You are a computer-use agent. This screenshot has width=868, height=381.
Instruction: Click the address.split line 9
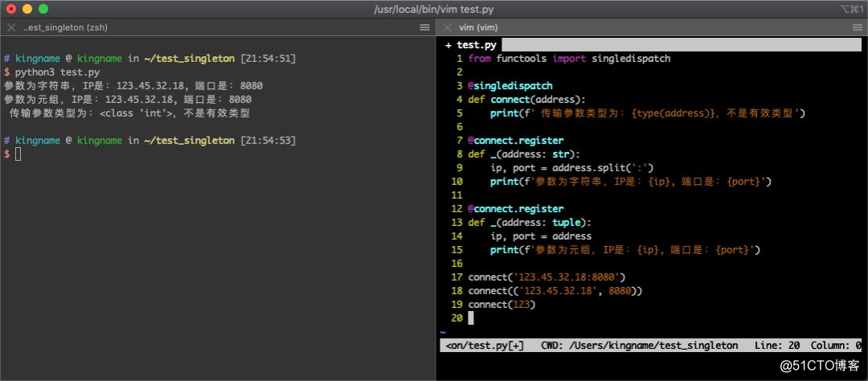pos(572,168)
